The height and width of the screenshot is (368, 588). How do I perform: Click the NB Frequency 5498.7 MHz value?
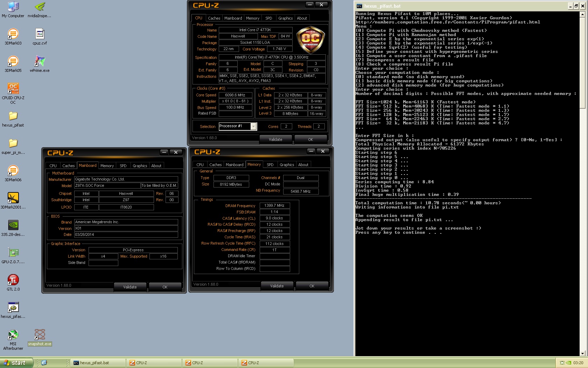tap(301, 191)
